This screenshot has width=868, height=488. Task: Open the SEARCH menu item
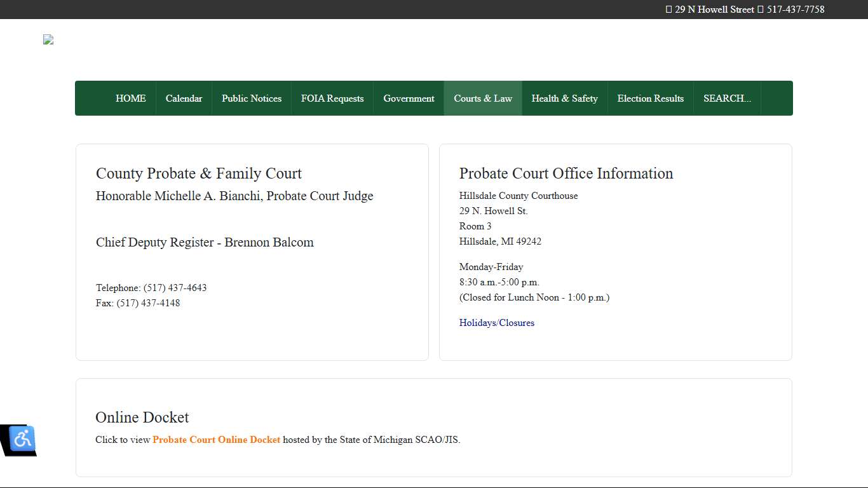(726, 98)
